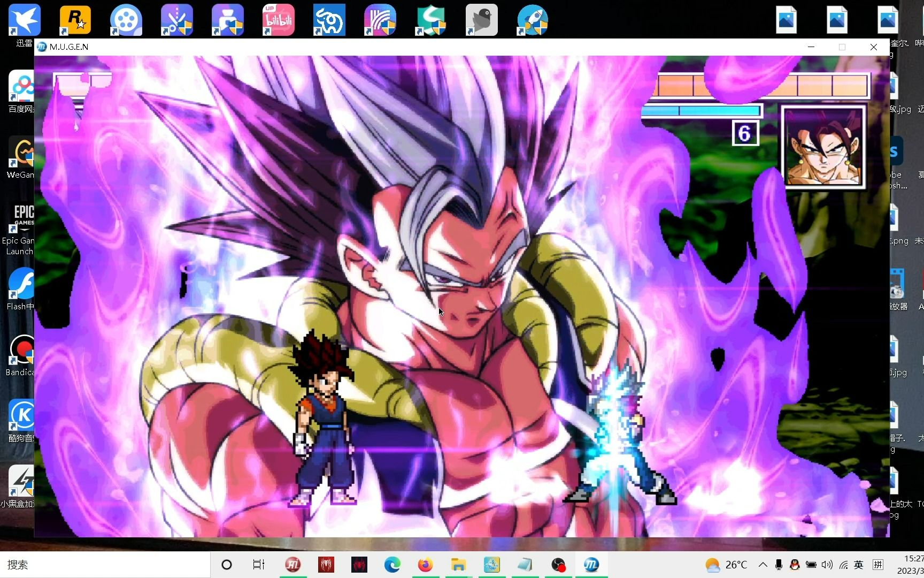
Task: Switch to Spider-Man Miles Morales black icon
Action: click(359, 565)
